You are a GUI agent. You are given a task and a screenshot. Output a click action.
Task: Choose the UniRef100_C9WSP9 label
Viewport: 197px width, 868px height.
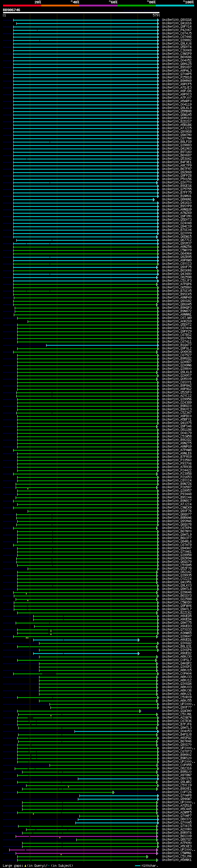(x=177, y=54)
